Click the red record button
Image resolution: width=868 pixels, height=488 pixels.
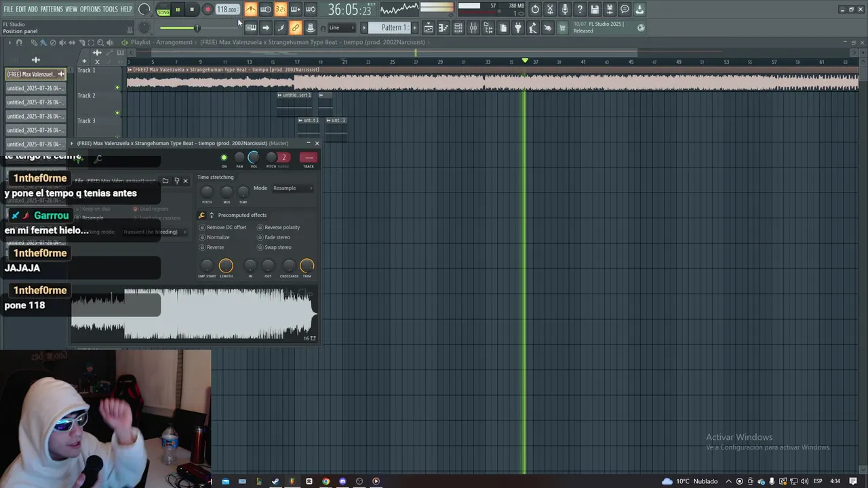pos(208,9)
